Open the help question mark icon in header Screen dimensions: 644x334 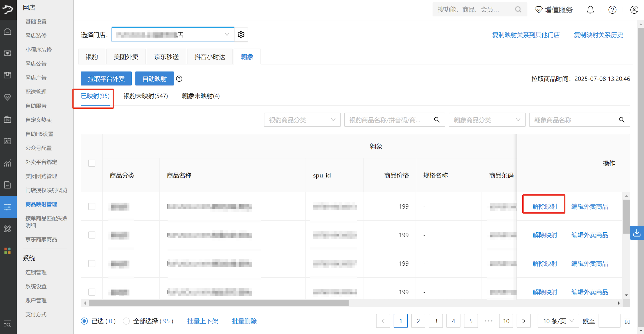pos(612,10)
